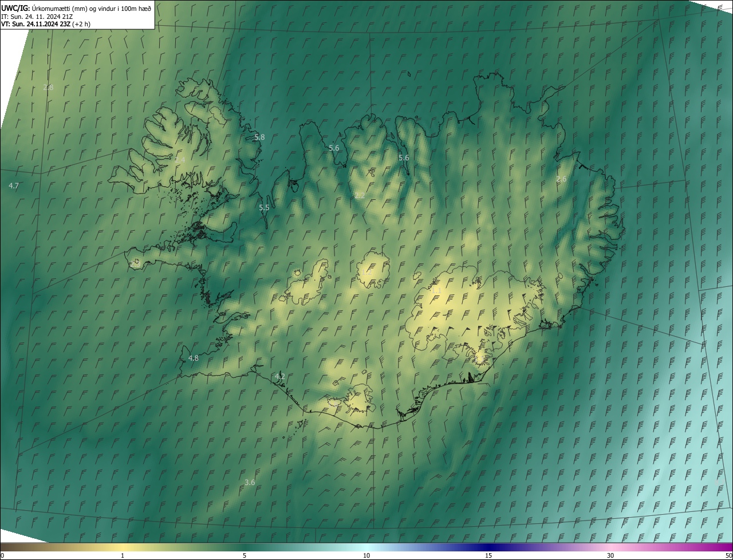Click the 10 tick on the color scale

[x=366, y=556]
